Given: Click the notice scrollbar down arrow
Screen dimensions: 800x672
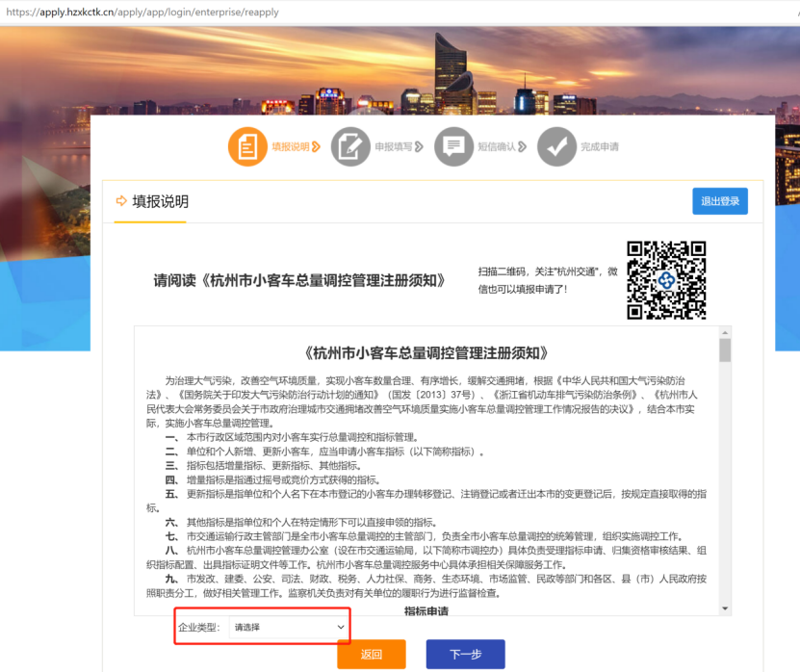Looking at the screenshot, I should coord(725,607).
